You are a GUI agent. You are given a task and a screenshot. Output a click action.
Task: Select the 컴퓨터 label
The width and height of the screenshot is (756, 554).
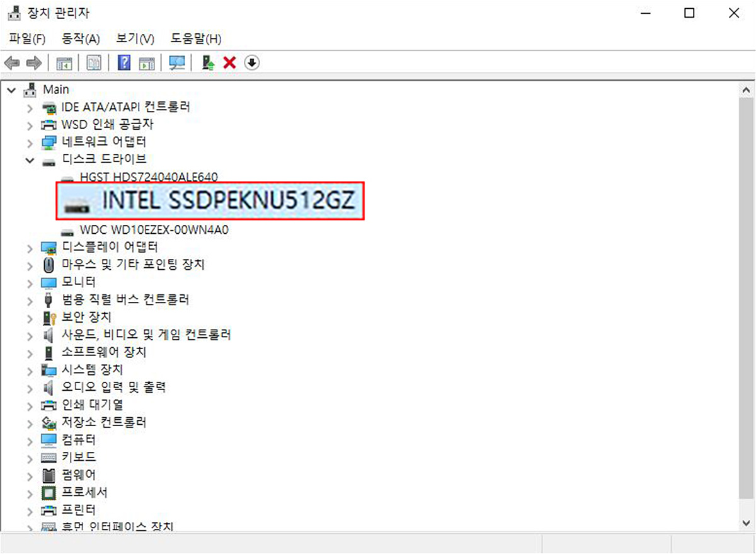point(79,439)
